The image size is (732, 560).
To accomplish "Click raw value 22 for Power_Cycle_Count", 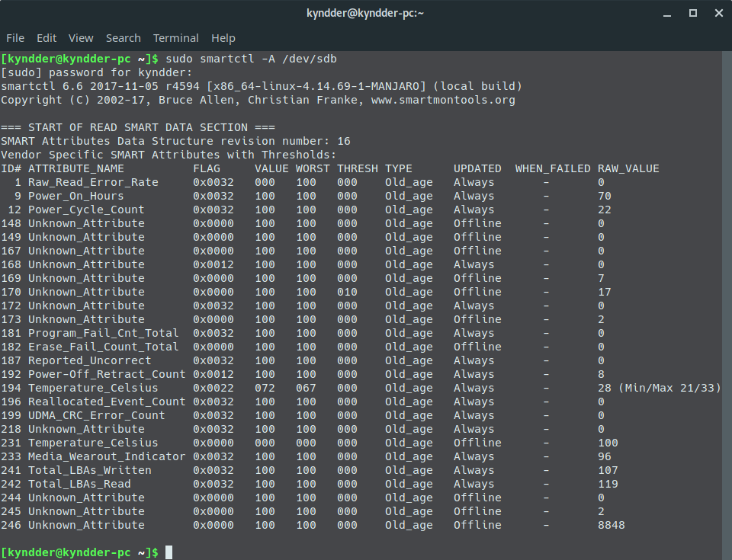I will click(605, 210).
